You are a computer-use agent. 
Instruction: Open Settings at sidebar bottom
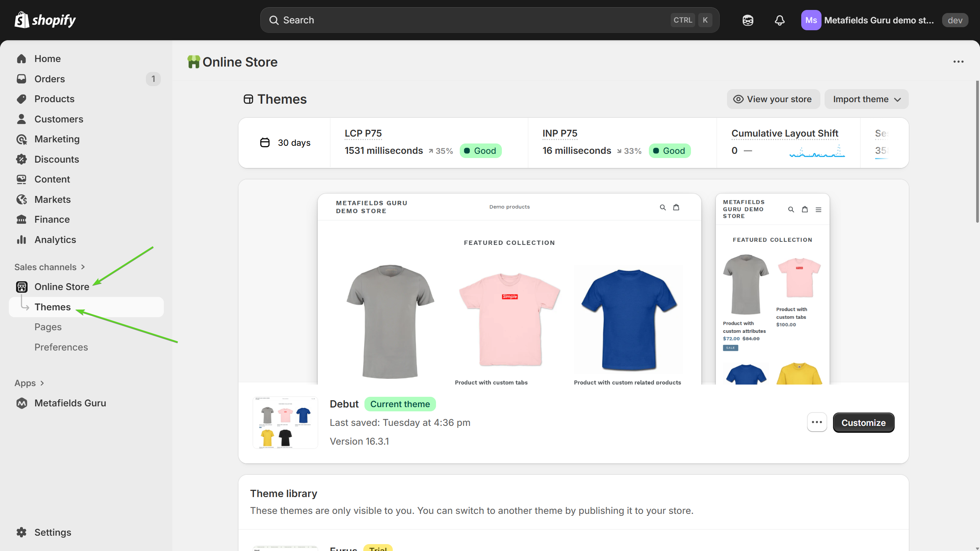click(53, 532)
